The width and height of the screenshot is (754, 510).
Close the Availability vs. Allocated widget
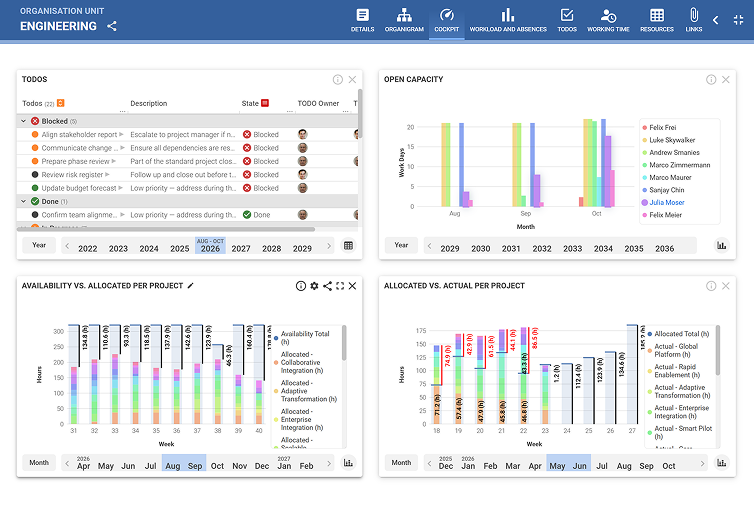coord(352,286)
